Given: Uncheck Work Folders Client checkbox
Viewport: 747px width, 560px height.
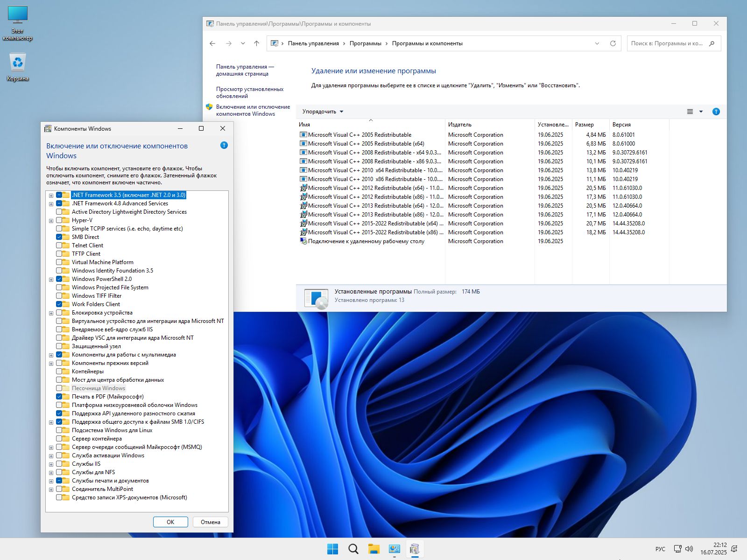Looking at the screenshot, I should (x=59, y=304).
